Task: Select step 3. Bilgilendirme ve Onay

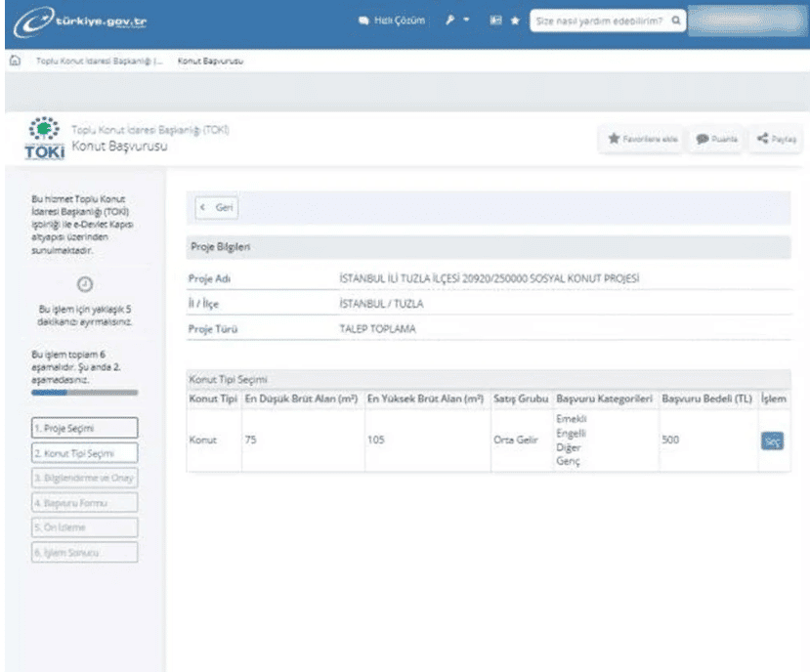Action: tap(85, 478)
